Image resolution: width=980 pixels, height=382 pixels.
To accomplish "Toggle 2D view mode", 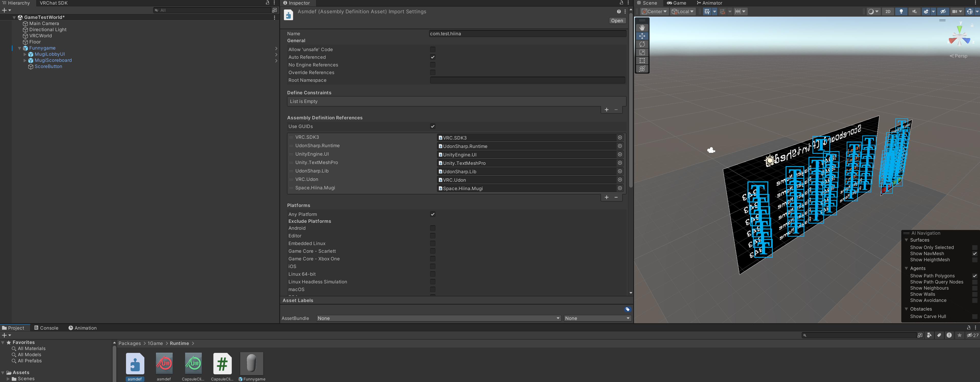I will 888,11.
